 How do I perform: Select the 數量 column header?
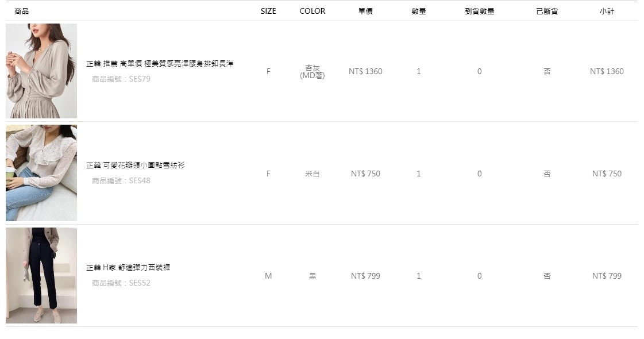coord(419,11)
